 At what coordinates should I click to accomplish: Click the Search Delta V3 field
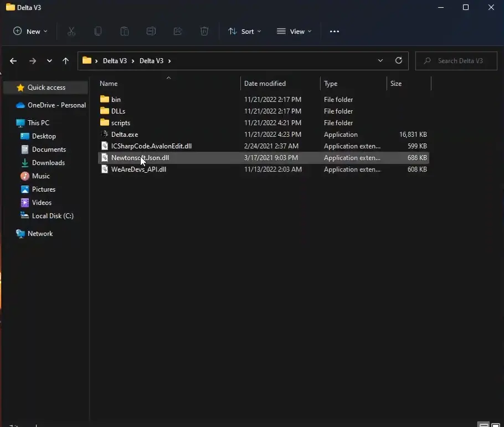460,61
